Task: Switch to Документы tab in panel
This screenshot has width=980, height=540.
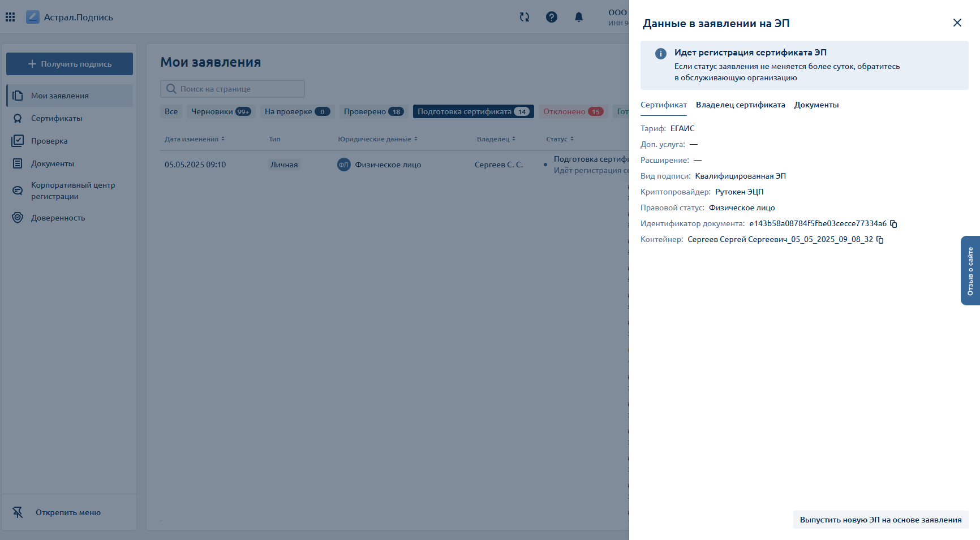Action: tap(816, 105)
